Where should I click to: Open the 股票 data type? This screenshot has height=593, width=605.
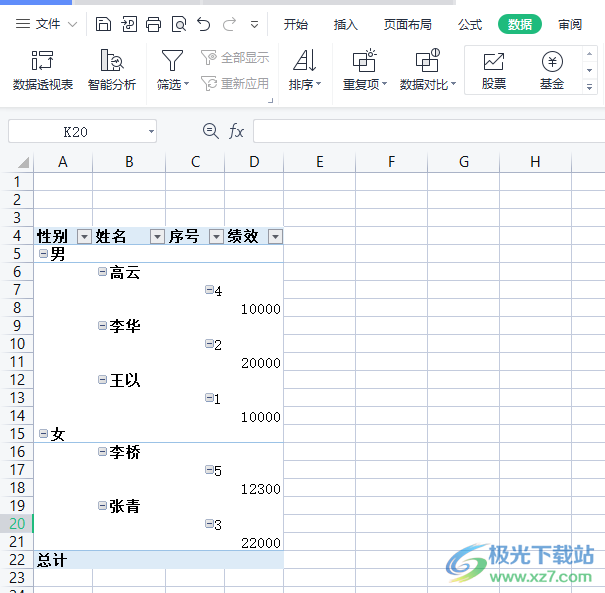coord(493,71)
